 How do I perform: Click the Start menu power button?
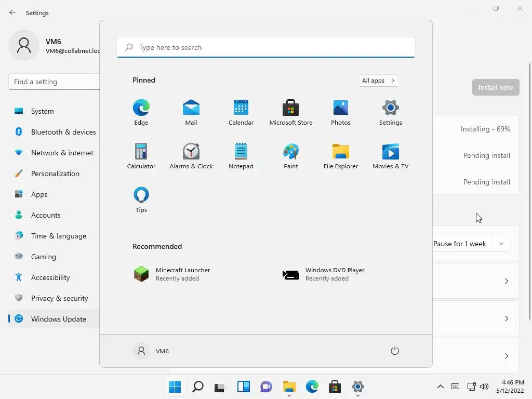coord(395,351)
